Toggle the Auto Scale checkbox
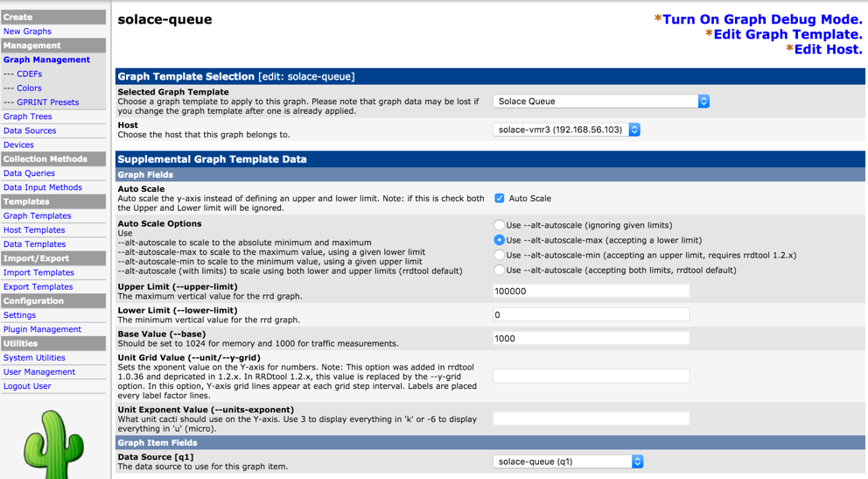 pyautogui.click(x=499, y=199)
